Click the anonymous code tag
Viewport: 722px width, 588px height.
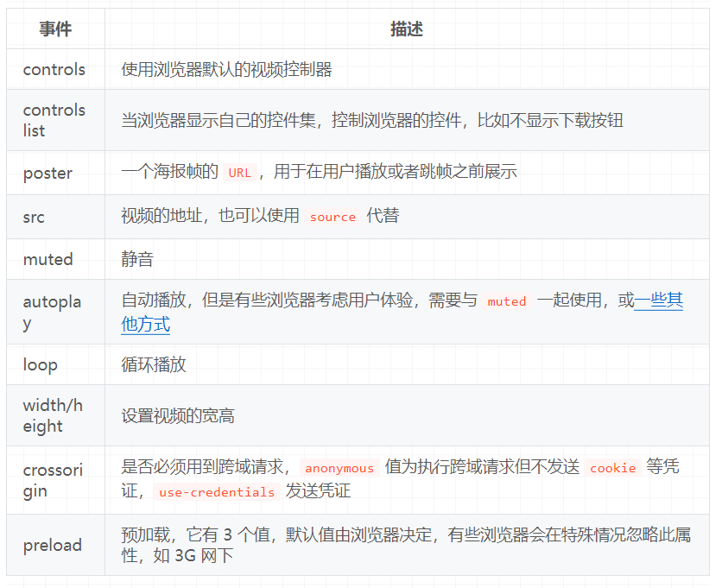pyautogui.click(x=339, y=468)
